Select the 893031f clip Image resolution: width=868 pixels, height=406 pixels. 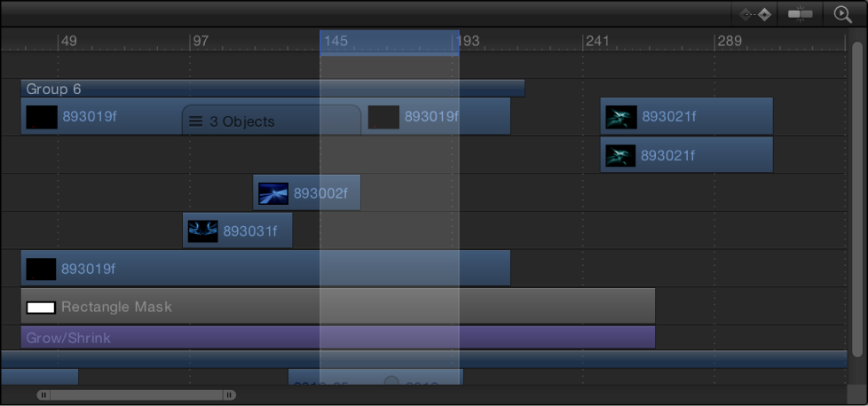[x=238, y=230]
